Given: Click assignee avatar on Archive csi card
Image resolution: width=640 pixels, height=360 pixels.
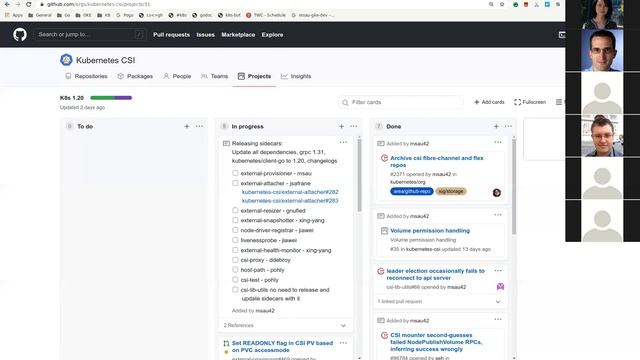Looking at the screenshot, I should [497, 193].
